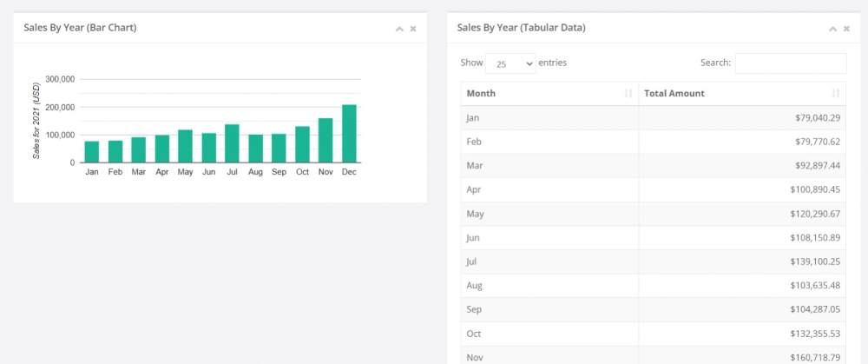Click the 100,000 y-axis label
Viewport: 868px width, 364px height.
pos(61,135)
